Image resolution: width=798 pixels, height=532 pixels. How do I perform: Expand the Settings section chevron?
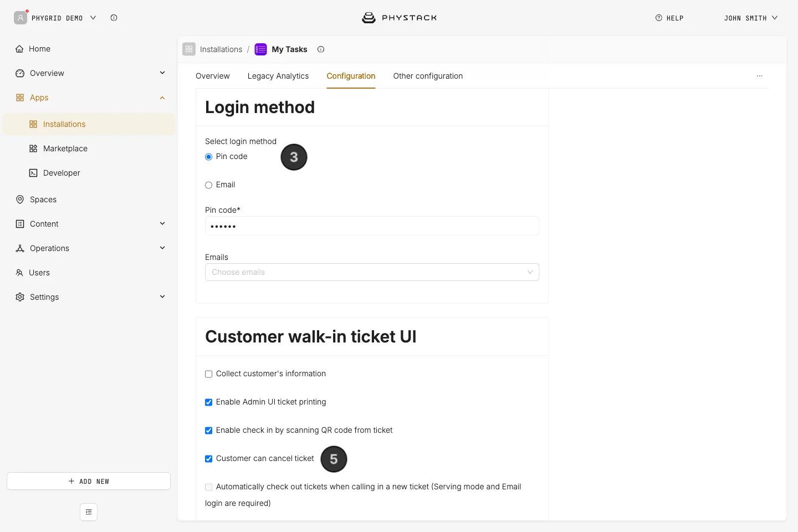[162, 296]
